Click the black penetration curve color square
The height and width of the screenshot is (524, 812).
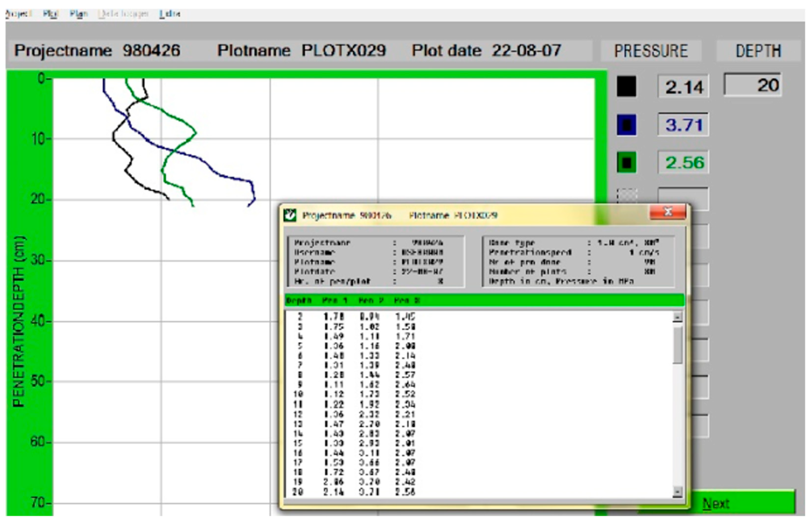click(626, 87)
